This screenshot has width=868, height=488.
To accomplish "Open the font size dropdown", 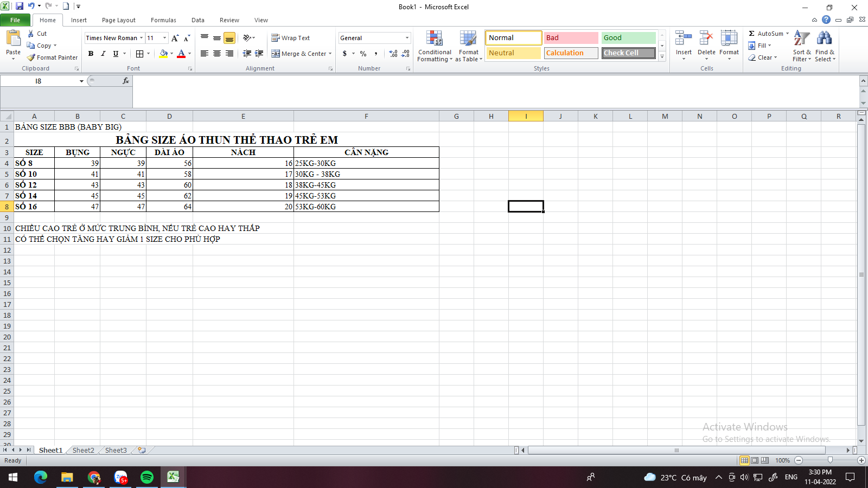I will click(x=165, y=38).
